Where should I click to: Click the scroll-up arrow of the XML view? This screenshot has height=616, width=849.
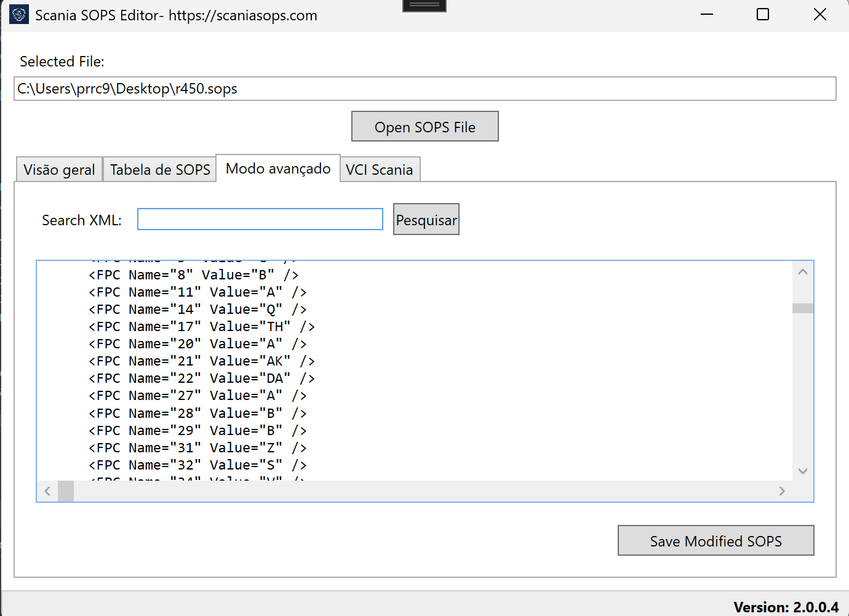point(802,271)
